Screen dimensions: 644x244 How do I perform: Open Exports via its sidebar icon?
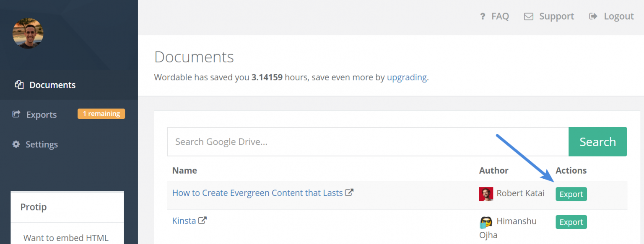click(17, 114)
